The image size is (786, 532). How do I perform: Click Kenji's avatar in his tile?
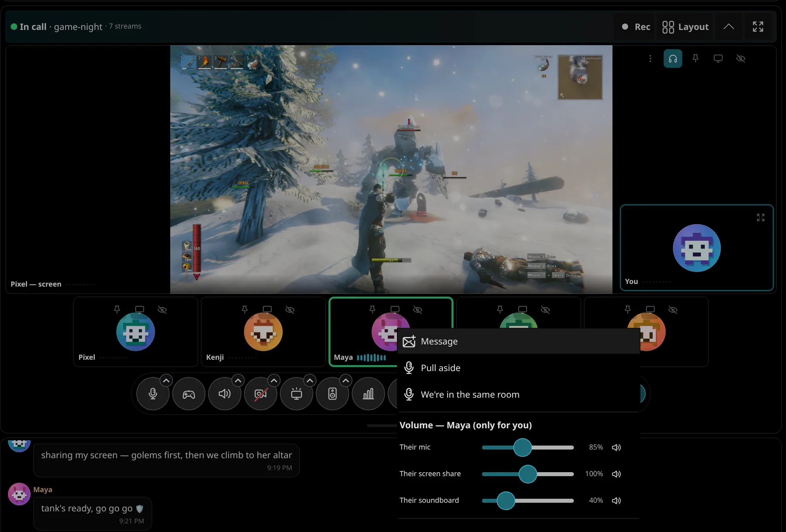click(x=263, y=332)
